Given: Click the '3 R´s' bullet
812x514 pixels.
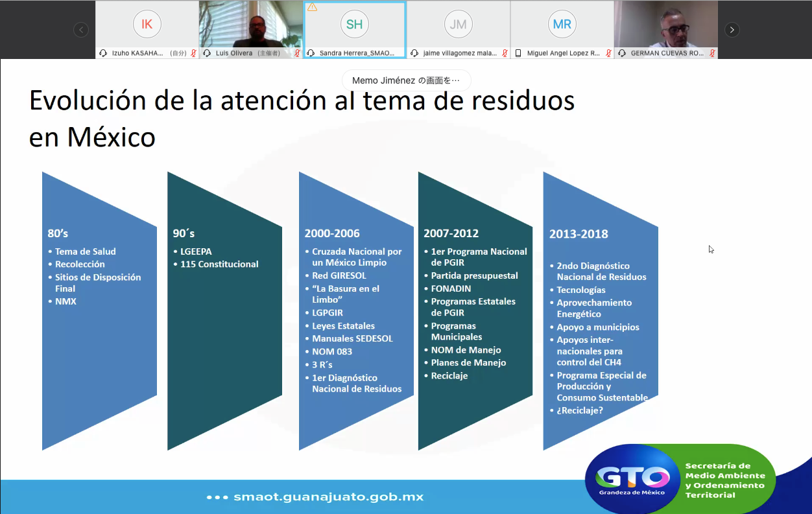Looking at the screenshot, I should pos(322,364).
